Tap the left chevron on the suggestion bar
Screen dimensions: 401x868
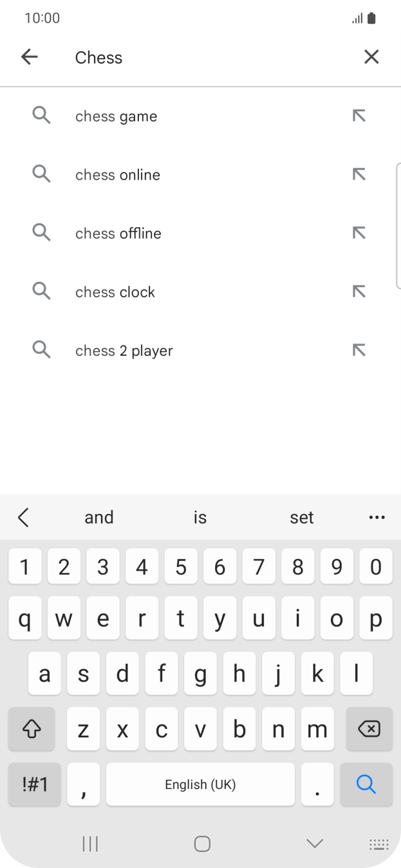tap(24, 517)
